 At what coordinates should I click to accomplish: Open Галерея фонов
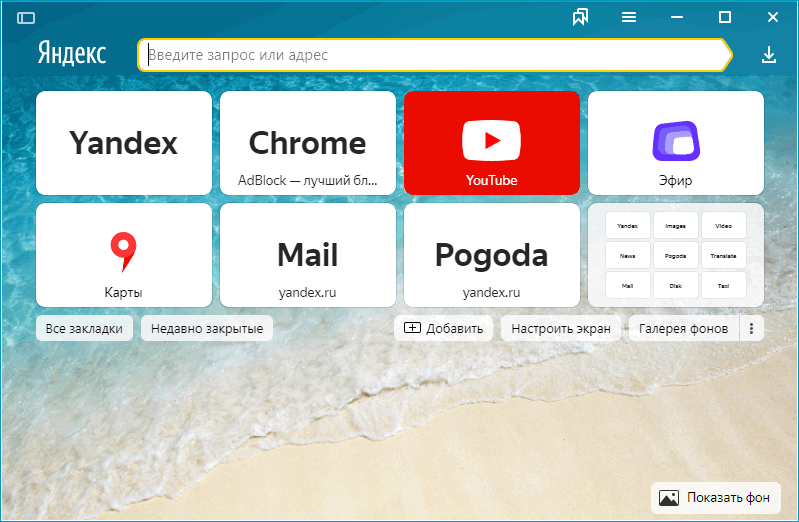coord(683,328)
